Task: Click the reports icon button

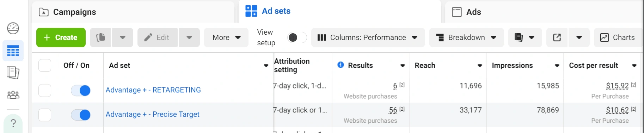Action: pos(519,37)
